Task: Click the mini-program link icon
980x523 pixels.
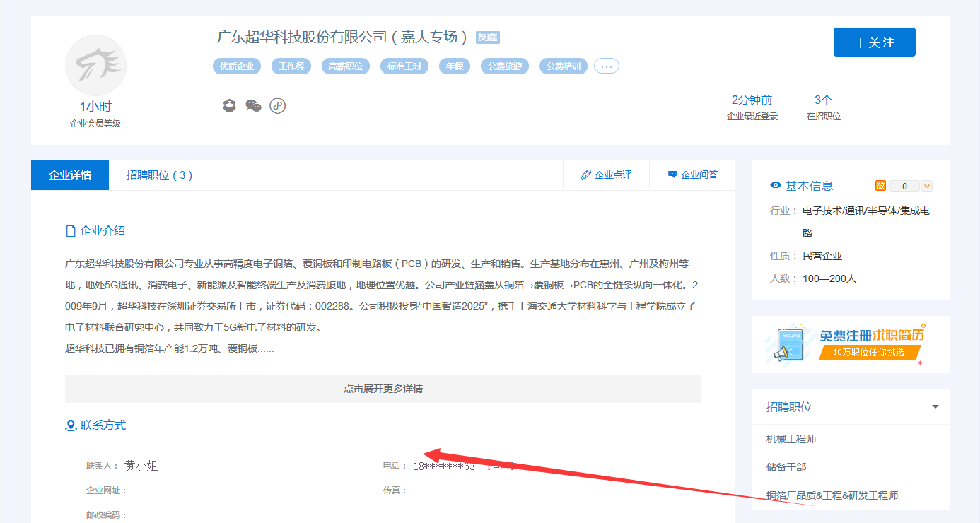Action: 278,106
